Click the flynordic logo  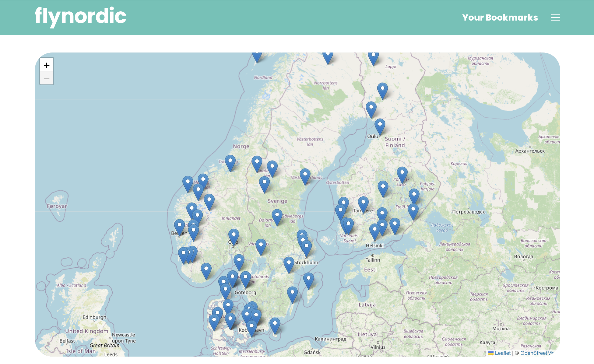(x=80, y=16)
